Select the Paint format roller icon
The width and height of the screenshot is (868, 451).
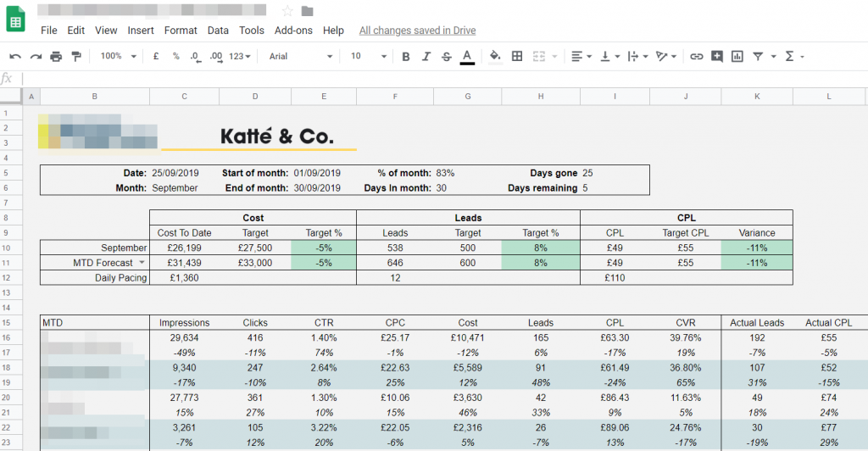(76, 57)
